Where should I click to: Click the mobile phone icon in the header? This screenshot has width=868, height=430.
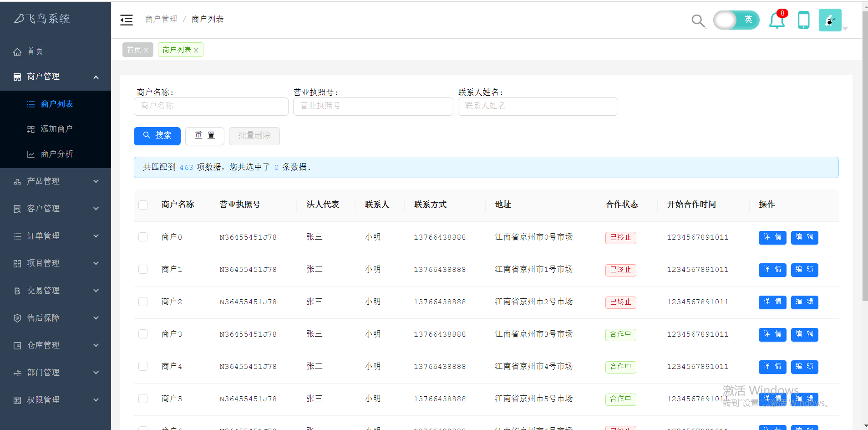(x=804, y=20)
